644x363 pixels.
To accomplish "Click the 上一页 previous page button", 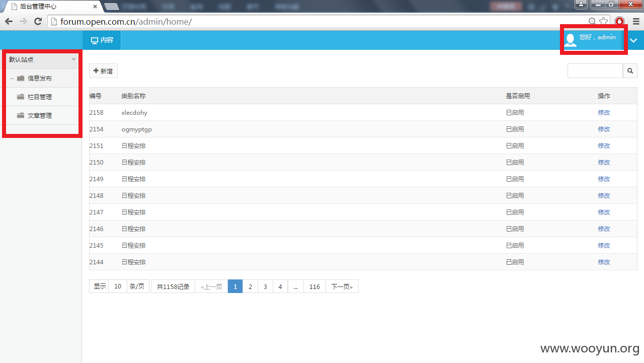I will (x=211, y=286).
